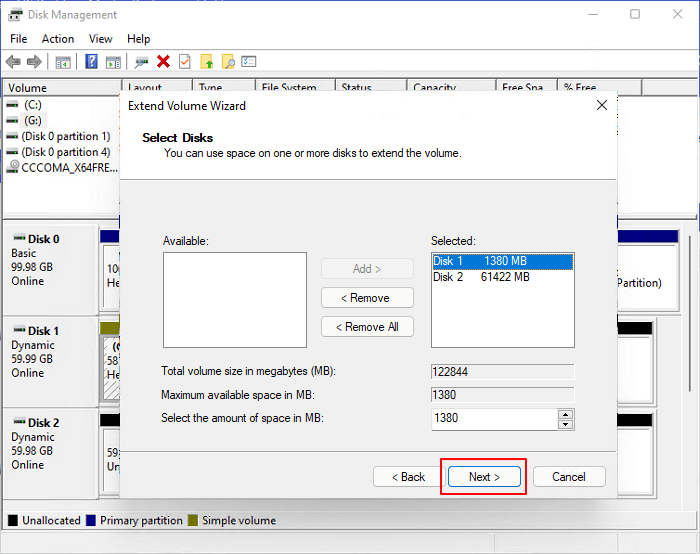700x554 pixels.
Task: Click the red X Delete toolbar icon
Action: coord(163,62)
